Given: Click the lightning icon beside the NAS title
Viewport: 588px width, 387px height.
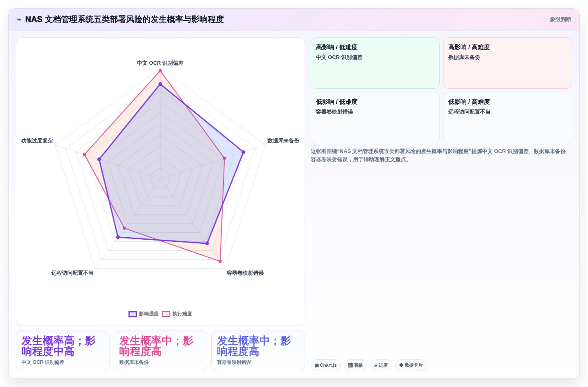Looking at the screenshot, I should click(x=19, y=20).
